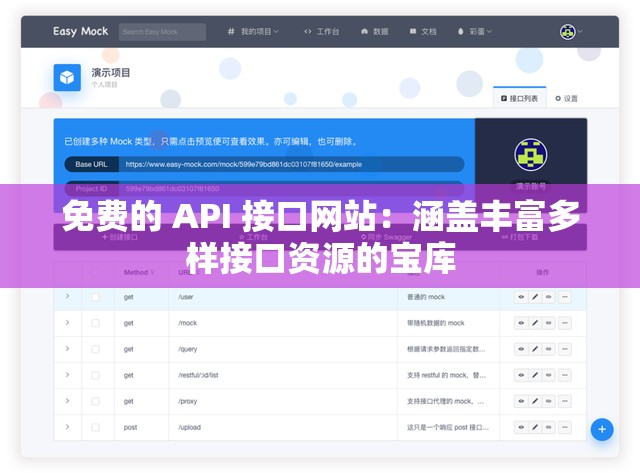This screenshot has height=473, width=640.
Task: Go to 工作台 in the top navigation
Action: (322, 32)
